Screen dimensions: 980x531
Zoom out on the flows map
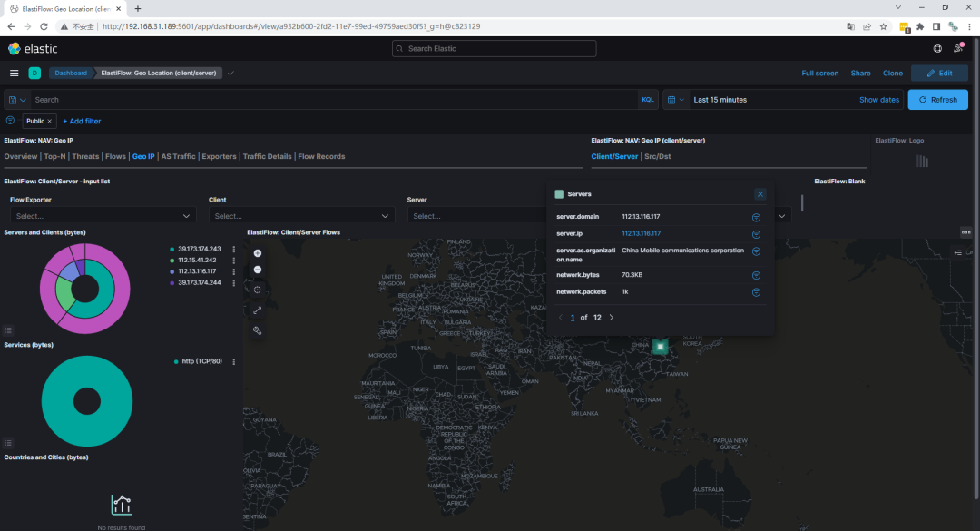click(257, 270)
